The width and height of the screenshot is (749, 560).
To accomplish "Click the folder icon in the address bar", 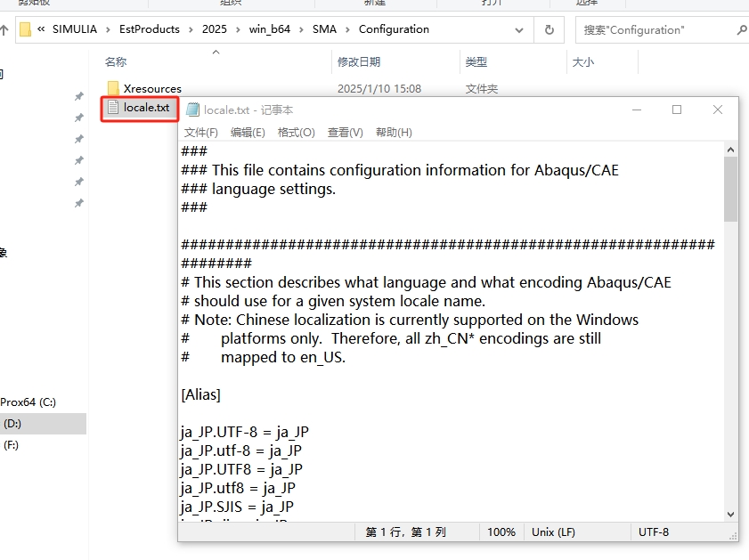I will pos(26,29).
